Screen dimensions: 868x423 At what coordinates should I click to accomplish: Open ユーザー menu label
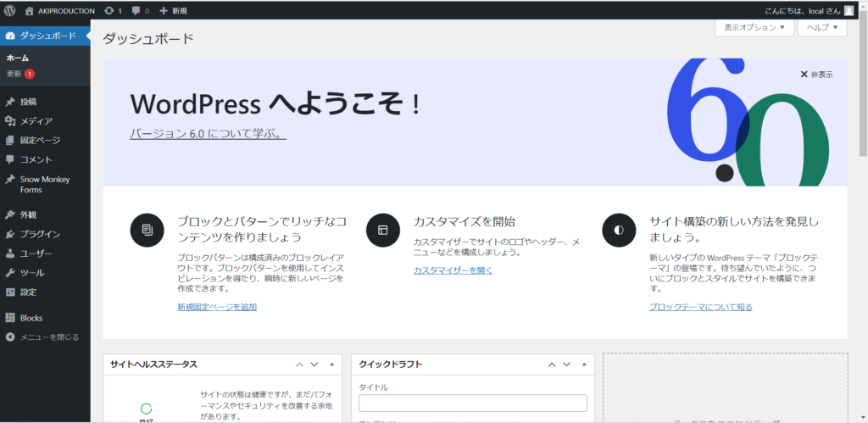pyautogui.click(x=36, y=253)
